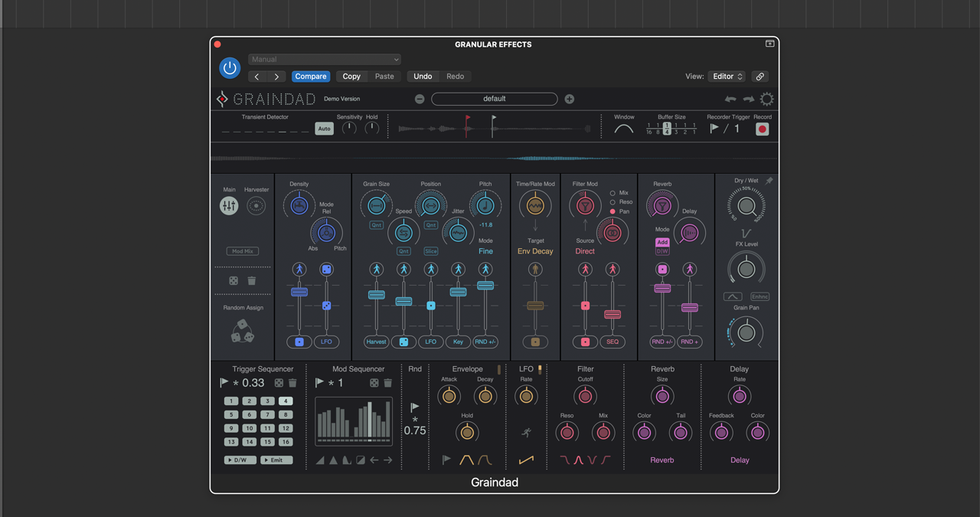The image size is (980, 517).
Task: Select the low-pass filter shape icon
Action: point(565,460)
